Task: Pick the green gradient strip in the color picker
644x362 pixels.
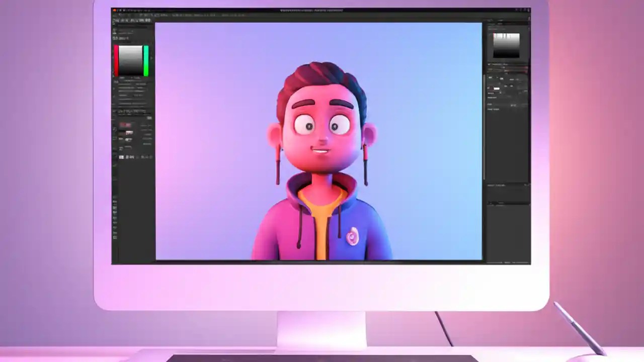Action: click(x=146, y=59)
